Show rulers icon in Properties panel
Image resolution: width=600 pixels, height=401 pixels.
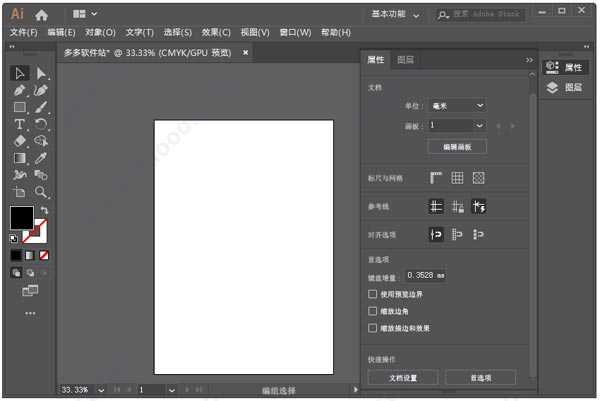(x=436, y=178)
